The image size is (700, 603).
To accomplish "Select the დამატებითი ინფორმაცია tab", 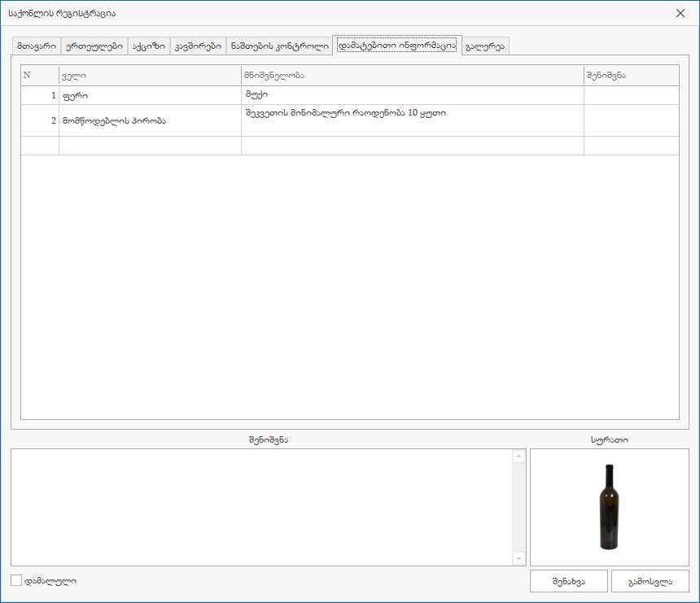I will [396, 46].
